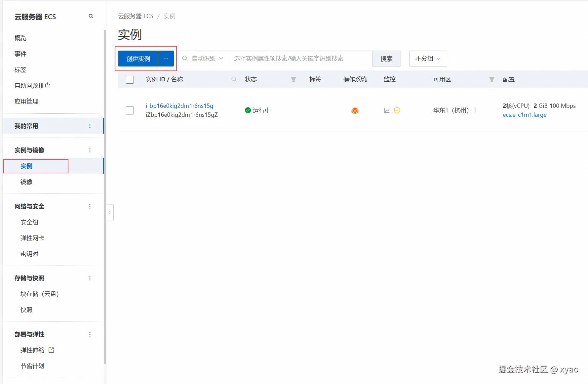Image resolution: width=588 pixels, height=384 pixels.
Task: Click the magnifier icon in the search box
Action: pos(185,59)
